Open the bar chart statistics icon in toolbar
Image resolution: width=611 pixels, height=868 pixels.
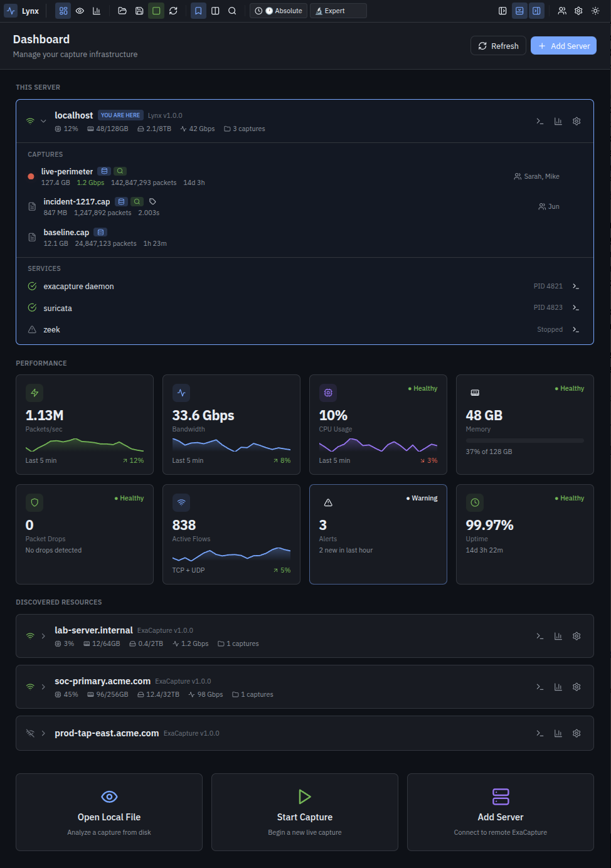[96, 11]
